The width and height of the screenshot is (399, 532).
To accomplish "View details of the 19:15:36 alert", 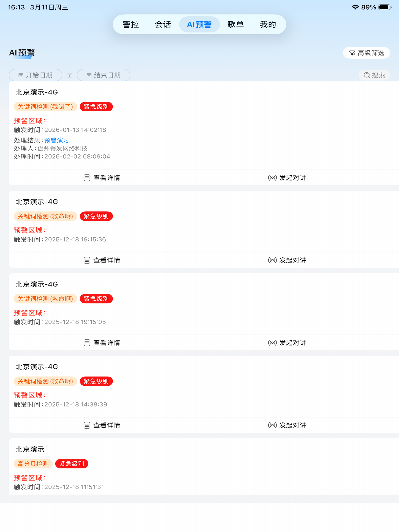I will pyautogui.click(x=102, y=260).
